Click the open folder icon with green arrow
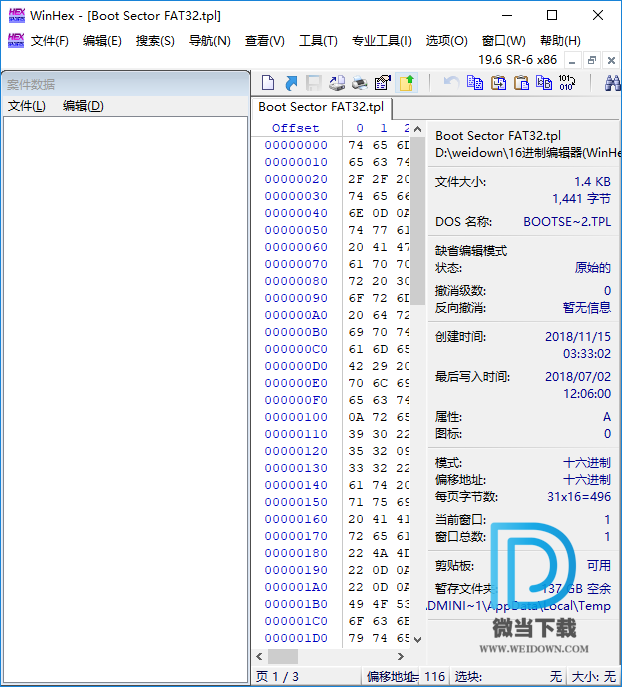Viewport: 622px width, 687px height. pyautogui.click(x=406, y=83)
